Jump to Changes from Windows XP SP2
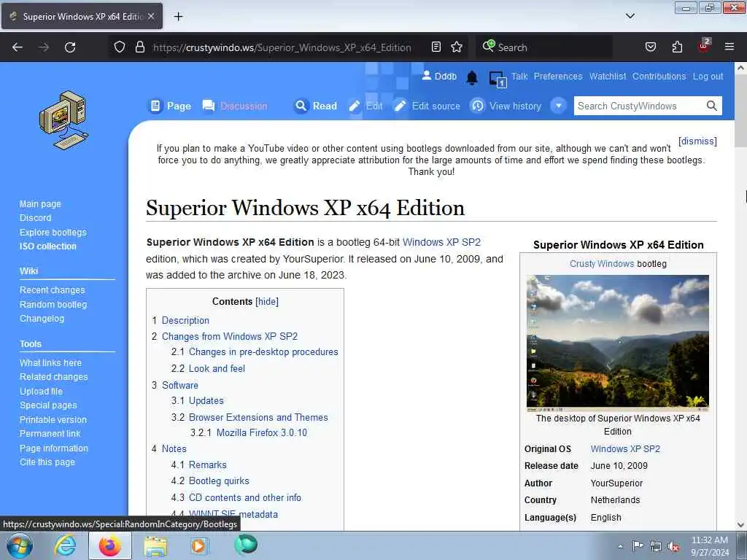Image resolution: width=747 pixels, height=560 pixels. point(230,336)
